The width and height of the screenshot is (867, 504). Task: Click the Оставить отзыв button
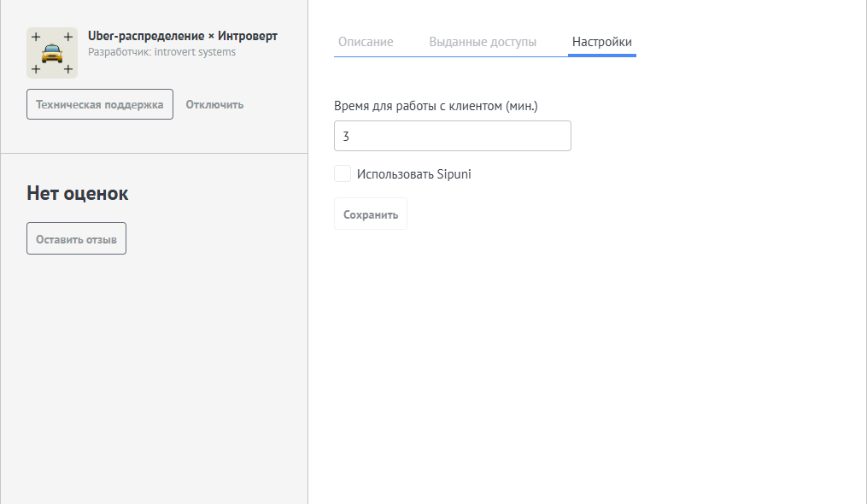76,238
